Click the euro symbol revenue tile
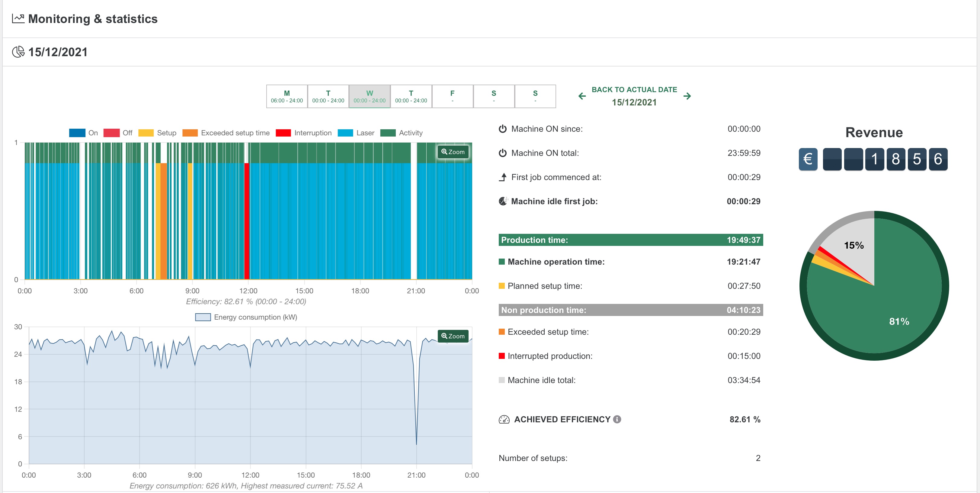Viewport: 980px width, 493px height. pyautogui.click(x=808, y=159)
